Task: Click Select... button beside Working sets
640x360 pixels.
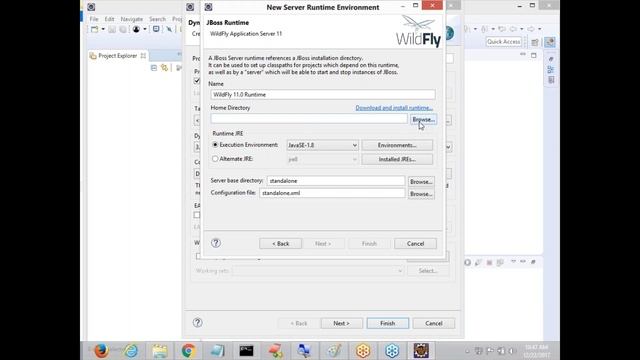Action: [x=427, y=271]
